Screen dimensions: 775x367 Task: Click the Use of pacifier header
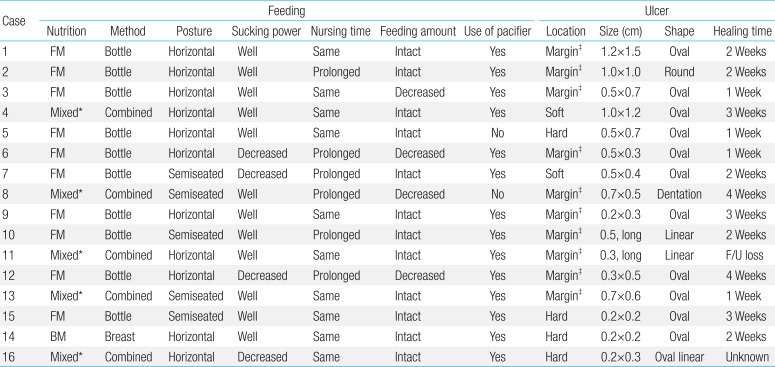497,32
